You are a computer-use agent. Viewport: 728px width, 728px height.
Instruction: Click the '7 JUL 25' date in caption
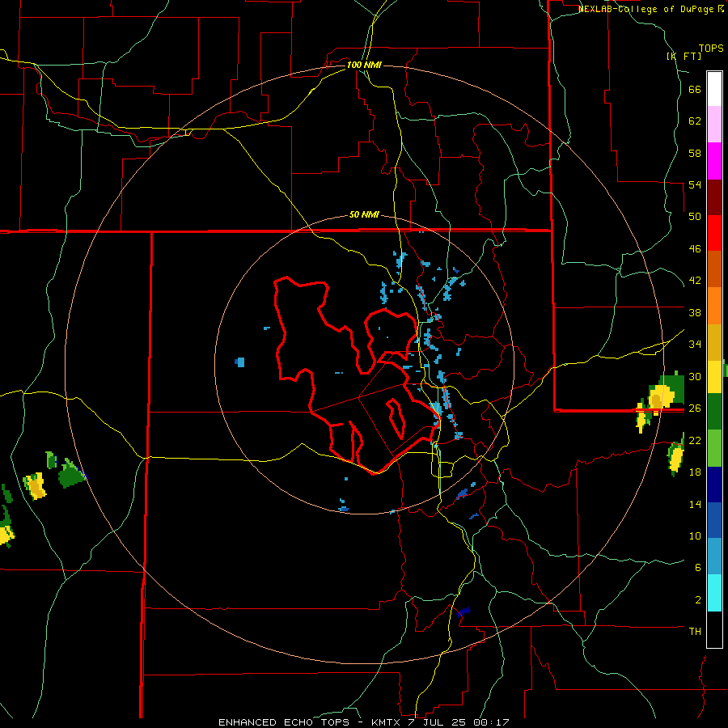click(437, 722)
